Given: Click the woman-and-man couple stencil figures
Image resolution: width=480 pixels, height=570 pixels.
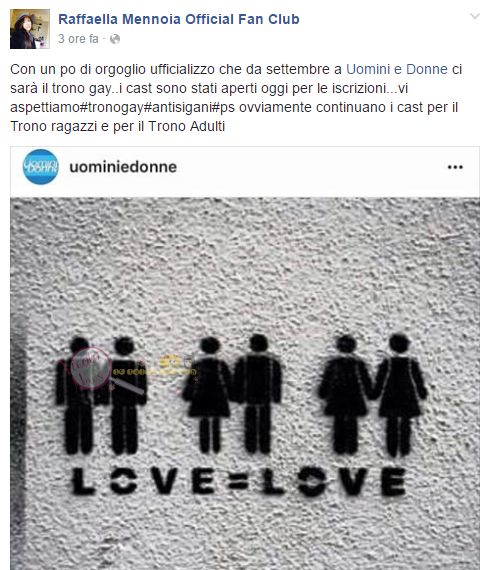Looking at the screenshot, I should 232,394.
